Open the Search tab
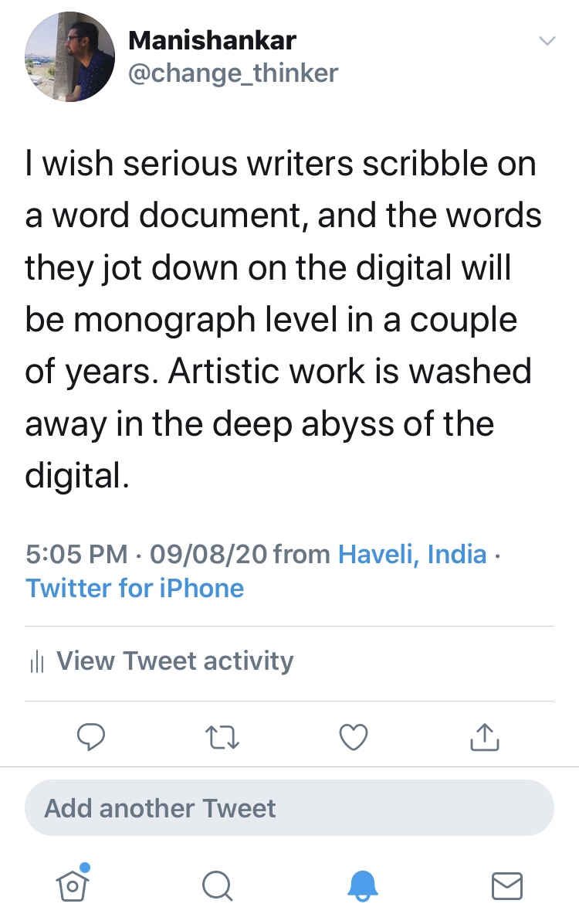 pos(217,885)
